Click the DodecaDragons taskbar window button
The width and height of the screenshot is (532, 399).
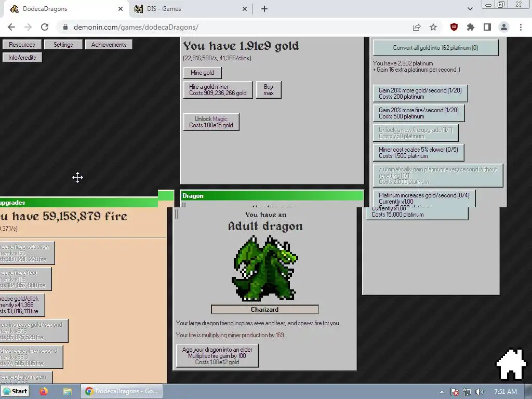(122, 391)
